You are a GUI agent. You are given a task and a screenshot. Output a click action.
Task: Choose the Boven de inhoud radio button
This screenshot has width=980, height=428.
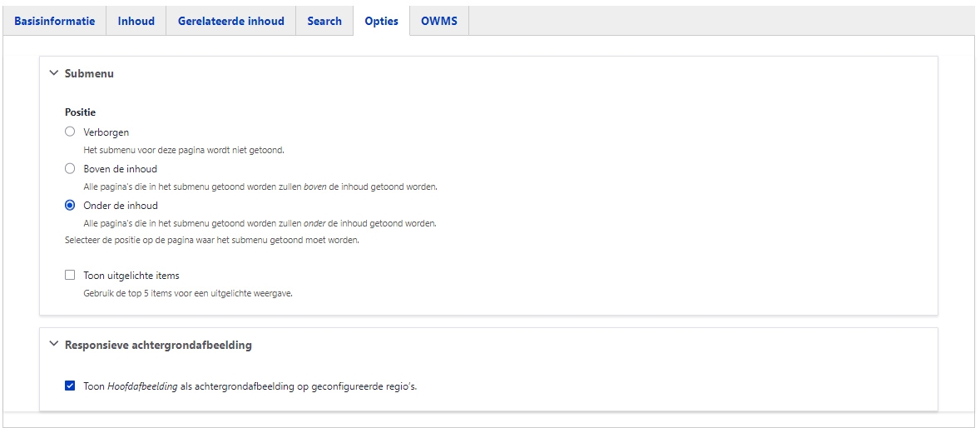pyautogui.click(x=70, y=169)
